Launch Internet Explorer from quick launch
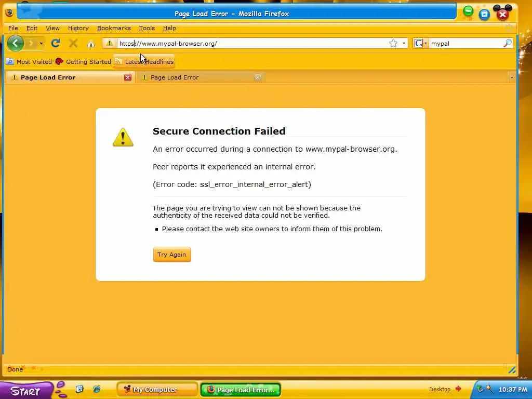This screenshot has height=399, width=532. (x=96, y=389)
